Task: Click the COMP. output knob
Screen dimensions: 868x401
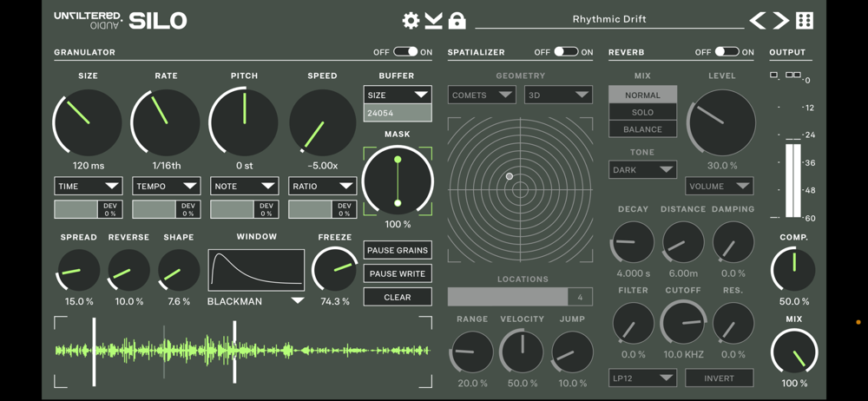Action: (793, 270)
